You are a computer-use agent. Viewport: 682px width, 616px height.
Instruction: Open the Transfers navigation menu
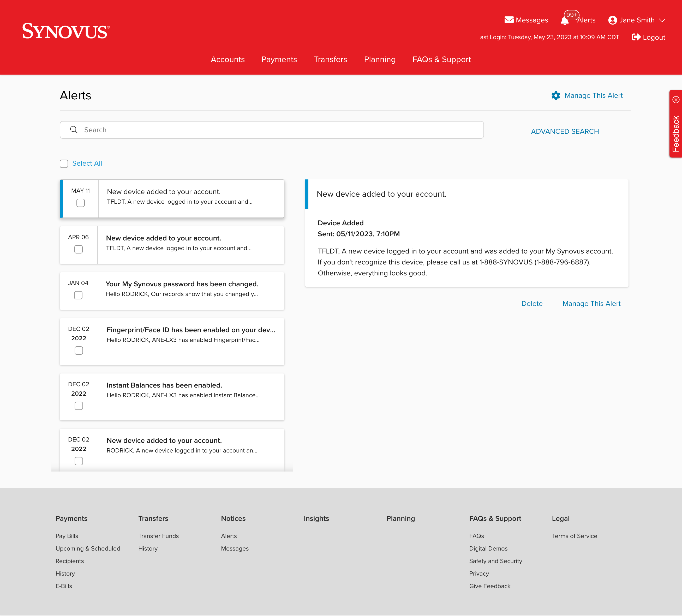[x=330, y=59]
